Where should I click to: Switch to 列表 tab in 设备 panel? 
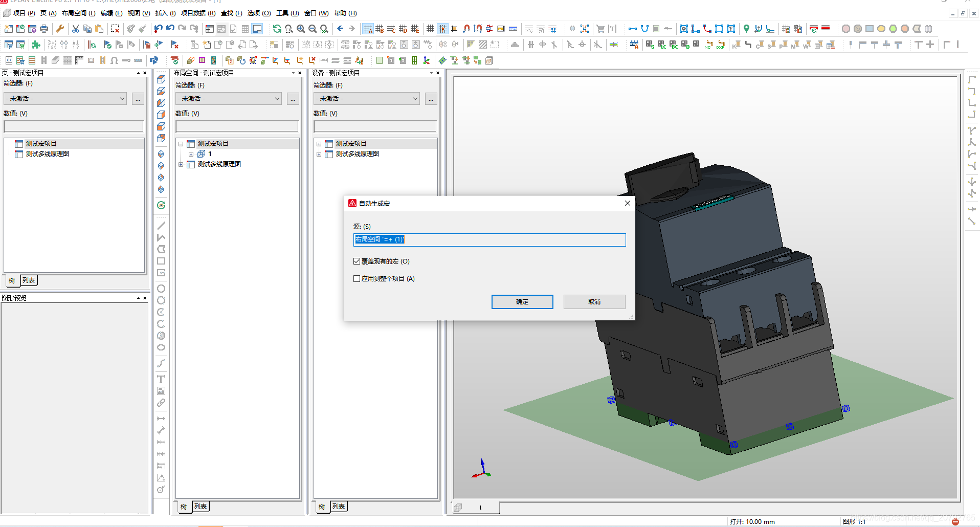(339, 507)
